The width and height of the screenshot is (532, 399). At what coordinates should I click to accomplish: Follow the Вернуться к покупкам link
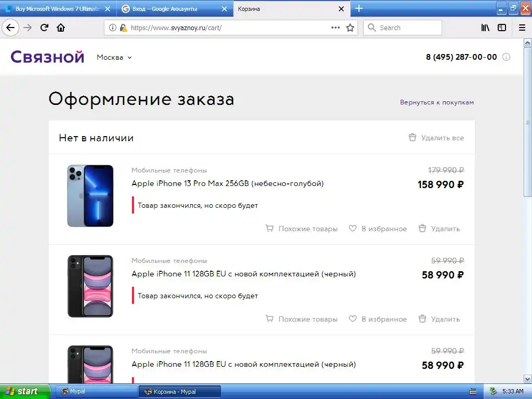[436, 102]
